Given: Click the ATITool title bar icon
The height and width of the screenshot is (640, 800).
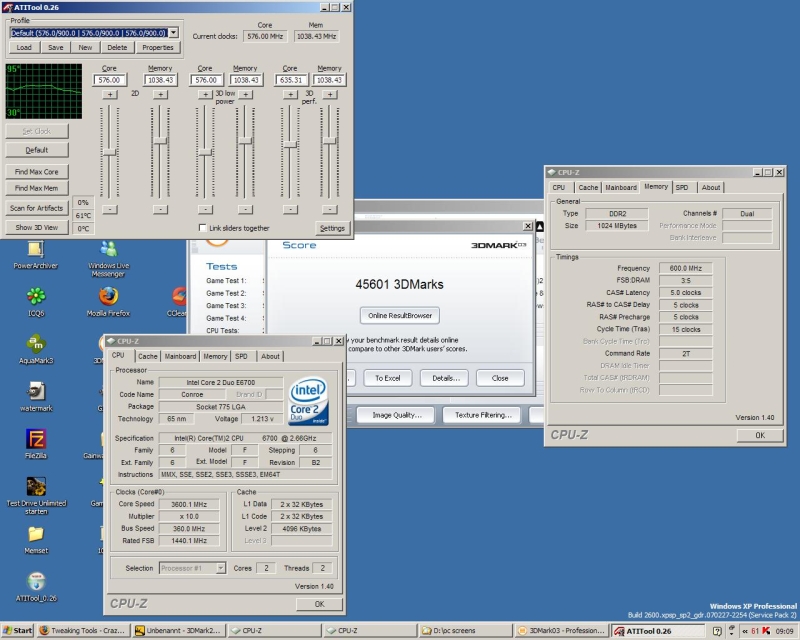Looking at the screenshot, I should (7, 7).
